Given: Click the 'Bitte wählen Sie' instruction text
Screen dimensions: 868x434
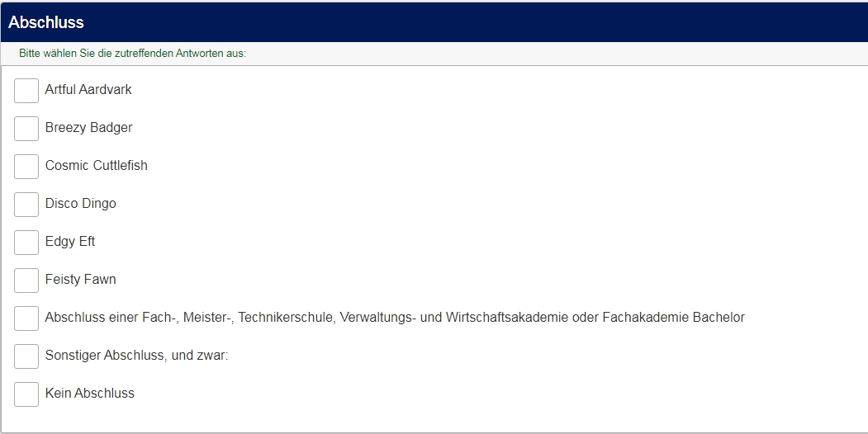Looking at the screenshot, I should coord(132,54).
